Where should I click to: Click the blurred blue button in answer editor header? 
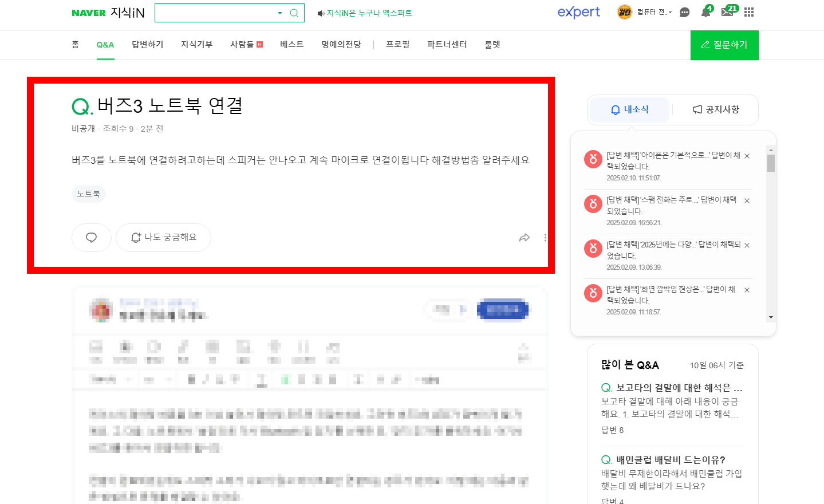point(503,310)
